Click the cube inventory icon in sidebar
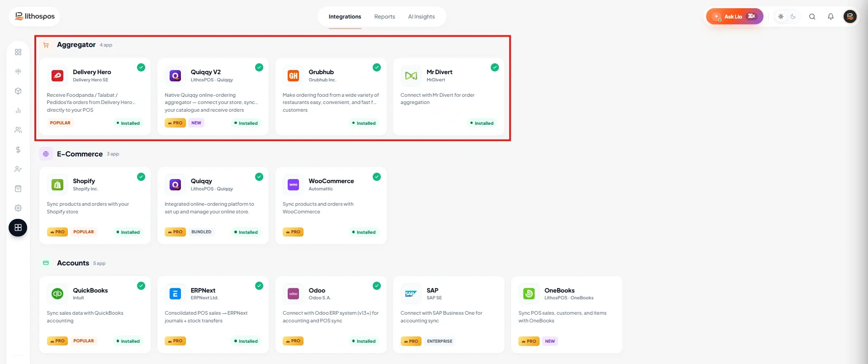Image resolution: width=868 pixels, height=364 pixels. 18,91
